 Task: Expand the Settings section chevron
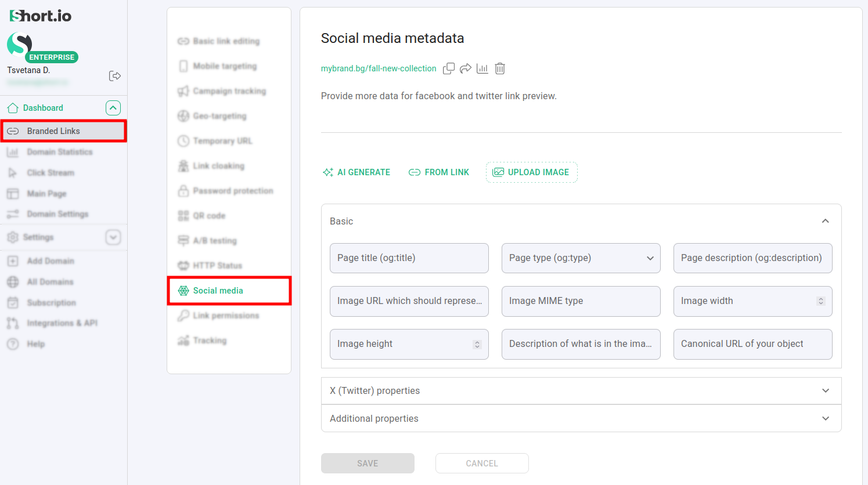click(x=113, y=237)
